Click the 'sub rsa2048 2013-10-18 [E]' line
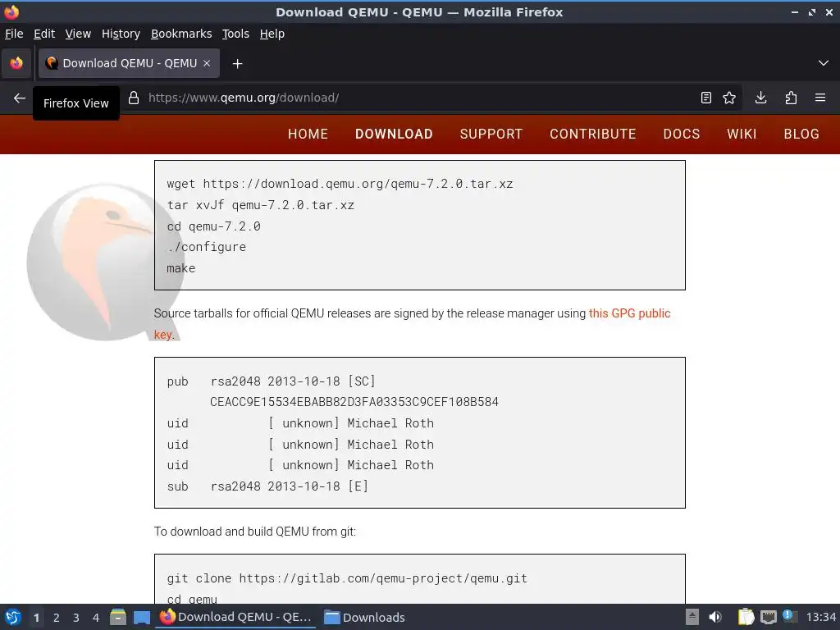The image size is (840, 630). pyautogui.click(x=267, y=486)
